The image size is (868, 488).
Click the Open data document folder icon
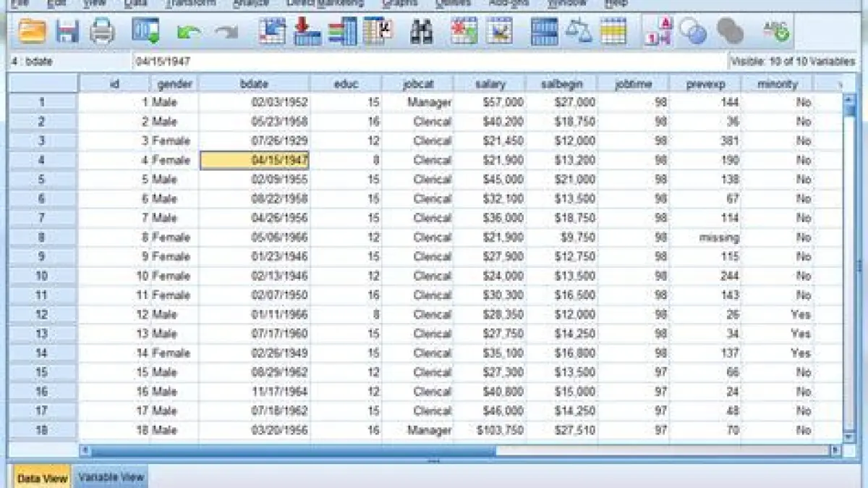(32, 31)
